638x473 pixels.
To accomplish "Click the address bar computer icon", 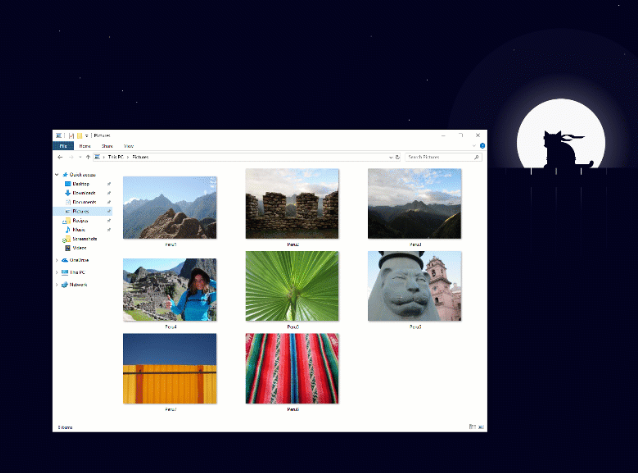I will (x=97, y=157).
